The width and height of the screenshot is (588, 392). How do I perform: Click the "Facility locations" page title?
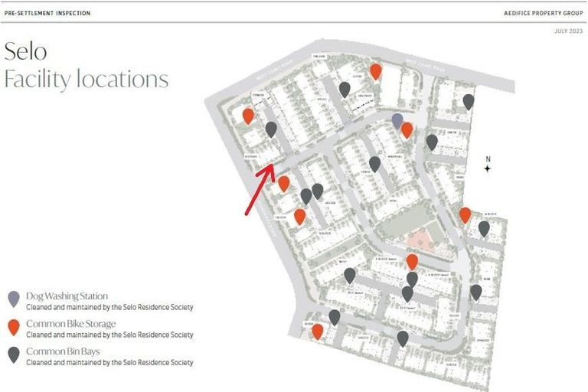86,79
